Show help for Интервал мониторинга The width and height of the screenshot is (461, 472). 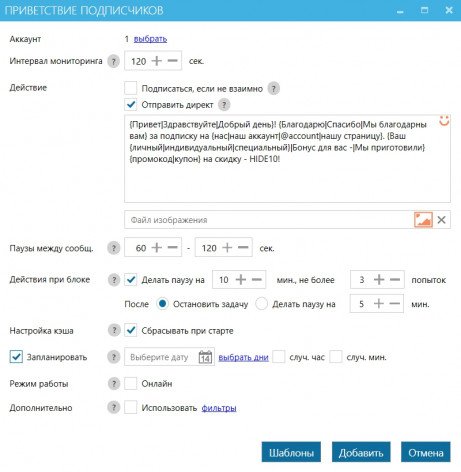point(113,61)
